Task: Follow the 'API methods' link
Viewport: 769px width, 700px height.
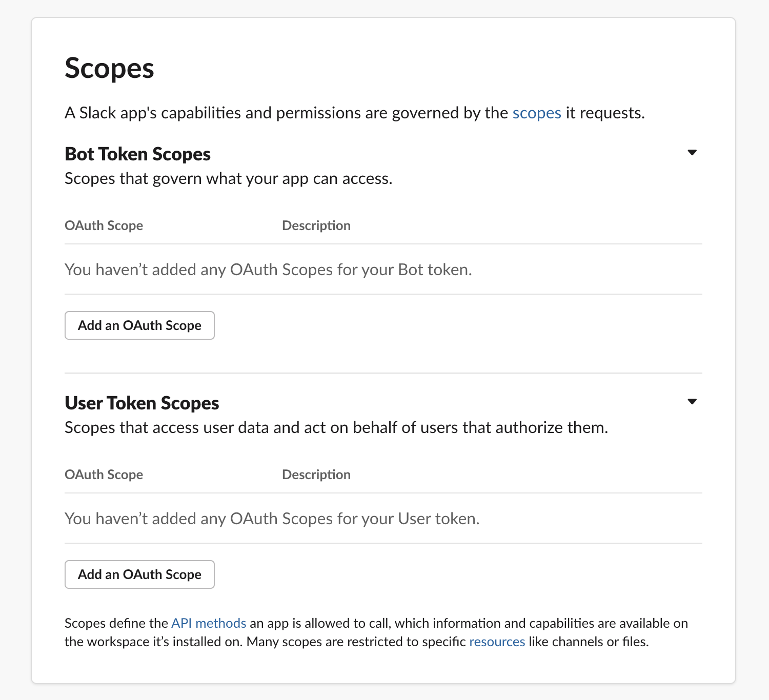Action: click(209, 623)
